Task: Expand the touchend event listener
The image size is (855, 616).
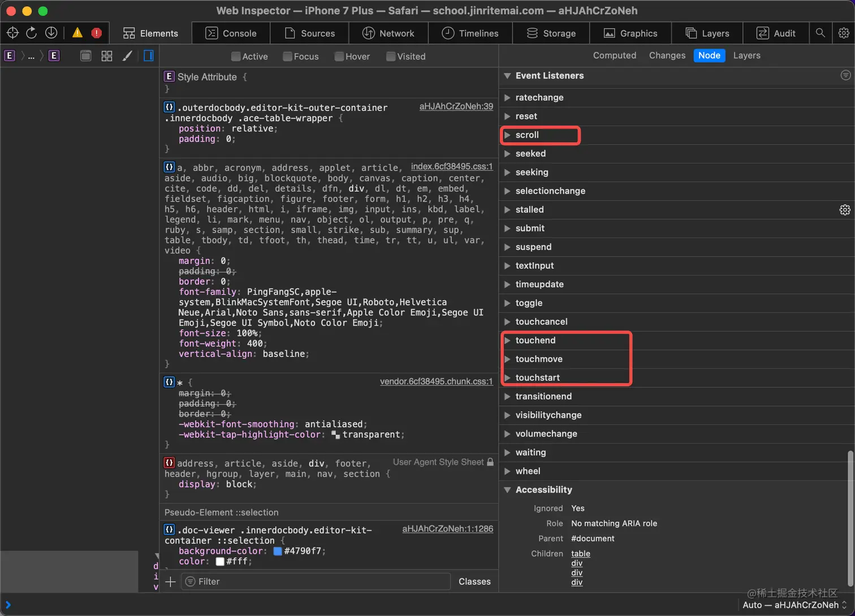Action: pos(507,340)
